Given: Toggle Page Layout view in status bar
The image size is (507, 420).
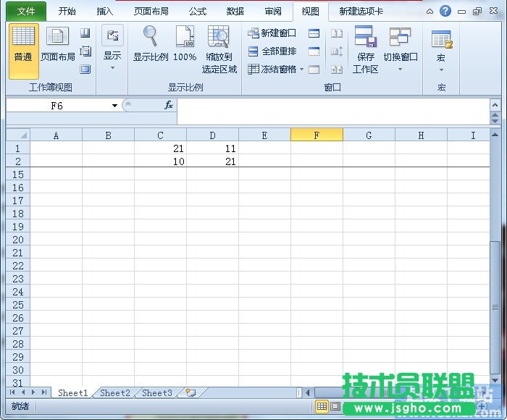Looking at the screenshot, I should pyautogui.click(x=335, y=407).
